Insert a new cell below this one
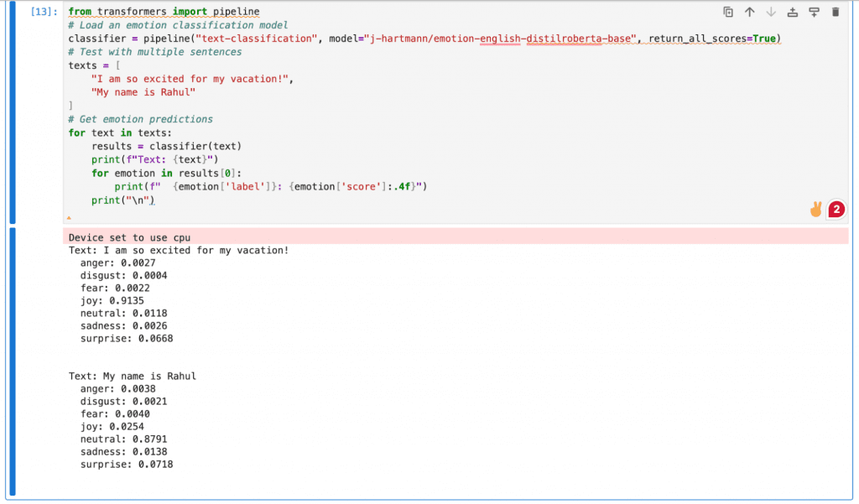Image resolution: width=859 pixels, height=504 pixels. tap(814, 12)
